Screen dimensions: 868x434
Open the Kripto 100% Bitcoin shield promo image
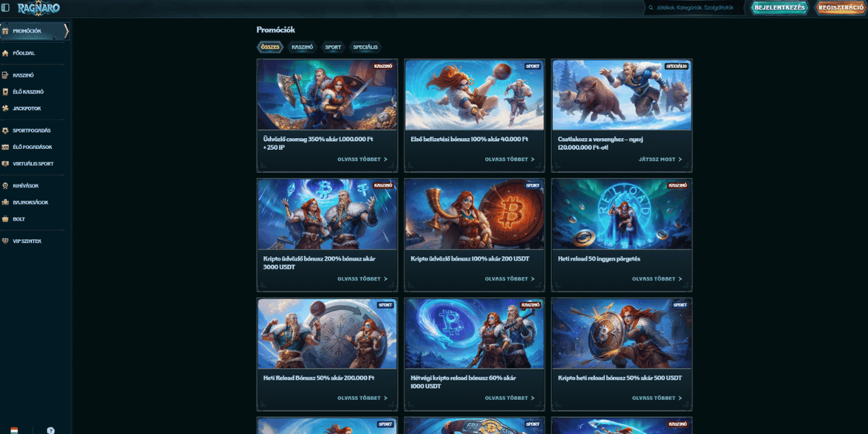click(x=475, y=214)
